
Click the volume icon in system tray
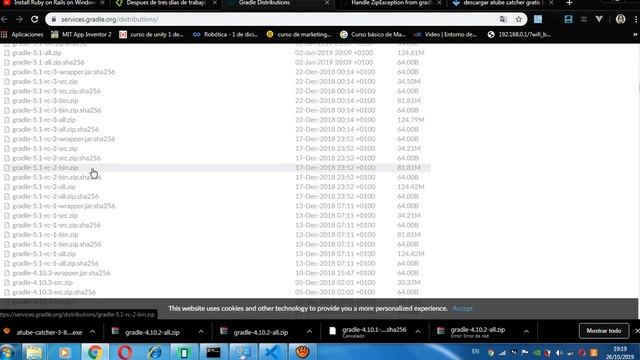click(559, 353)
